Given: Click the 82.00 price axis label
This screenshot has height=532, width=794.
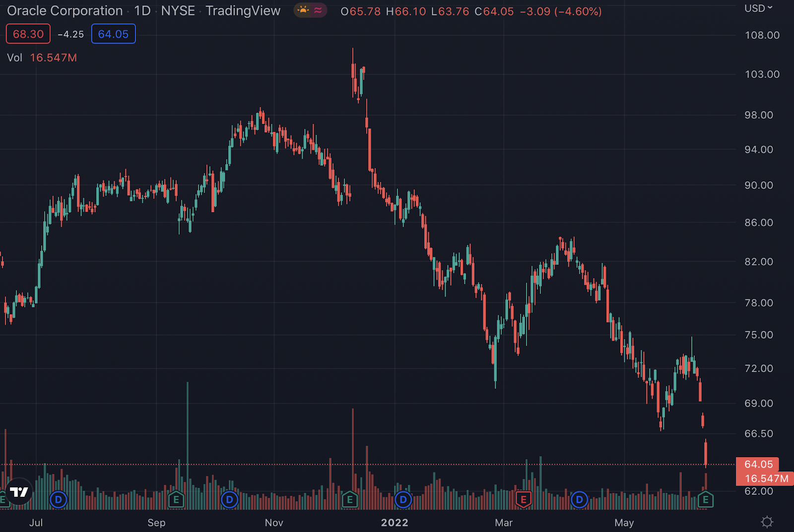Looking at the screenshot, I should pyautogui.click(x=759, y=262).
